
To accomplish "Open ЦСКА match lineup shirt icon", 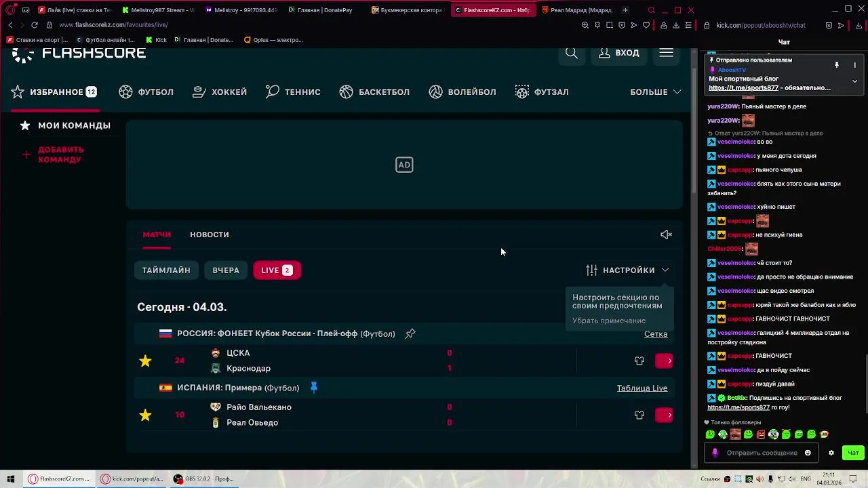I will (639, 361).
